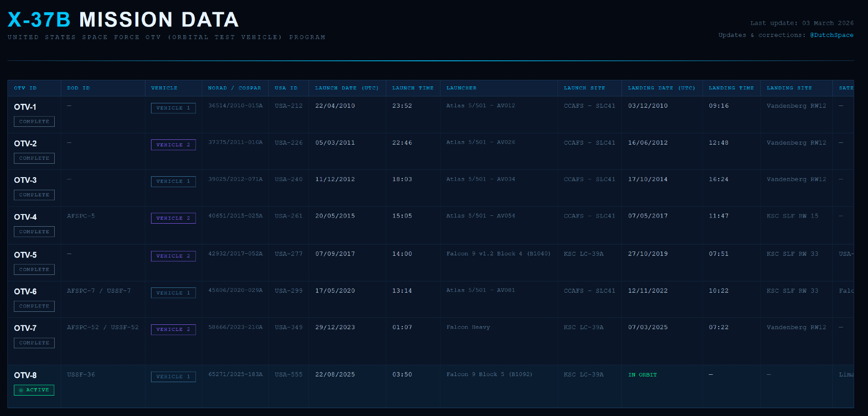Click the USSF-36 DOD ID cell

click(x=81, y=374)
